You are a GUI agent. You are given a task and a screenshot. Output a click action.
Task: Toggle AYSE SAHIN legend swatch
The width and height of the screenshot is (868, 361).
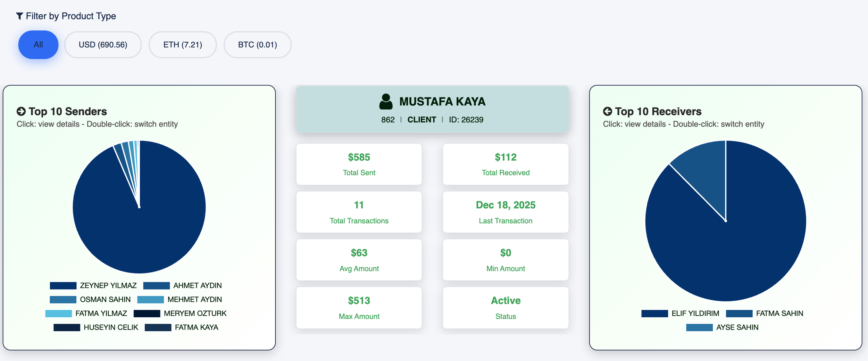click(x=699, y=327)
